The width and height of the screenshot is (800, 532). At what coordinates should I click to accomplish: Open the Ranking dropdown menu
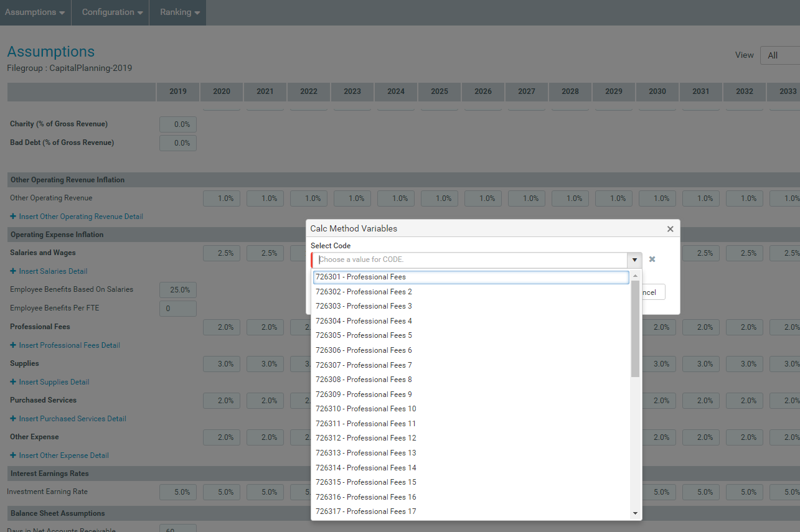(x=179, y=12)
